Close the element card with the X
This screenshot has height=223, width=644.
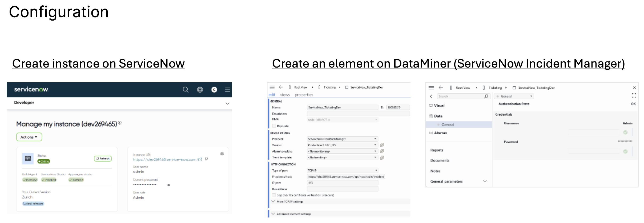click(x=634, y=88)
